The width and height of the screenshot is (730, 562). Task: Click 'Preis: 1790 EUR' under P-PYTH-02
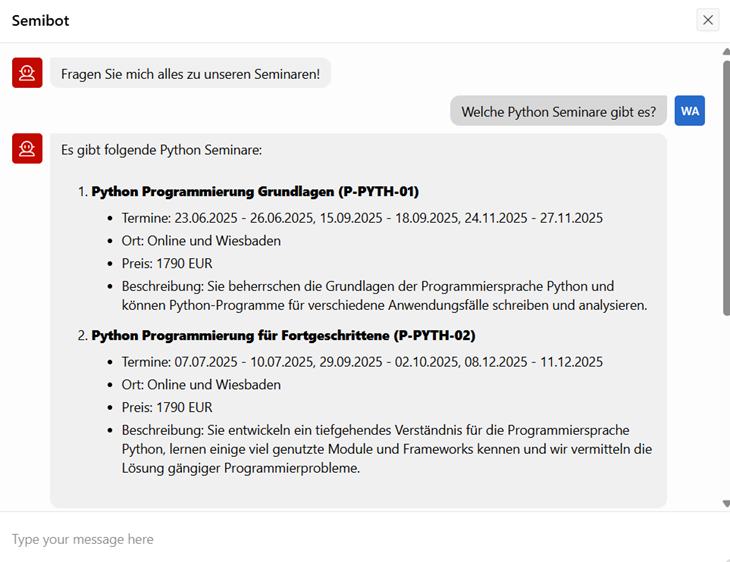[x=167, y=407]
